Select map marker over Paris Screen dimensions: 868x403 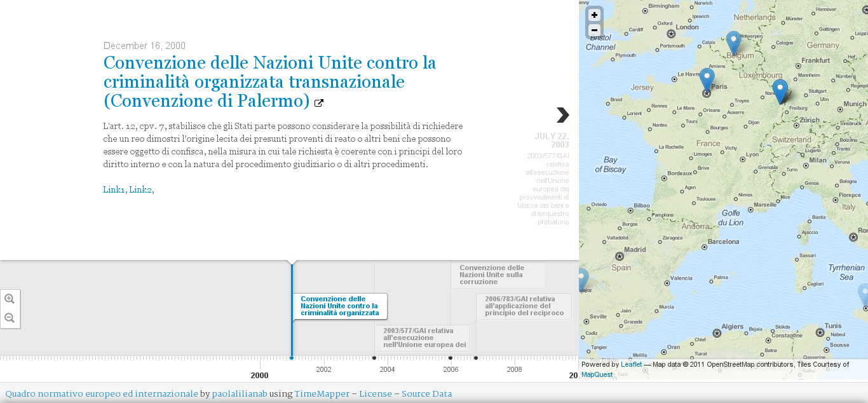tap(707, 81)
